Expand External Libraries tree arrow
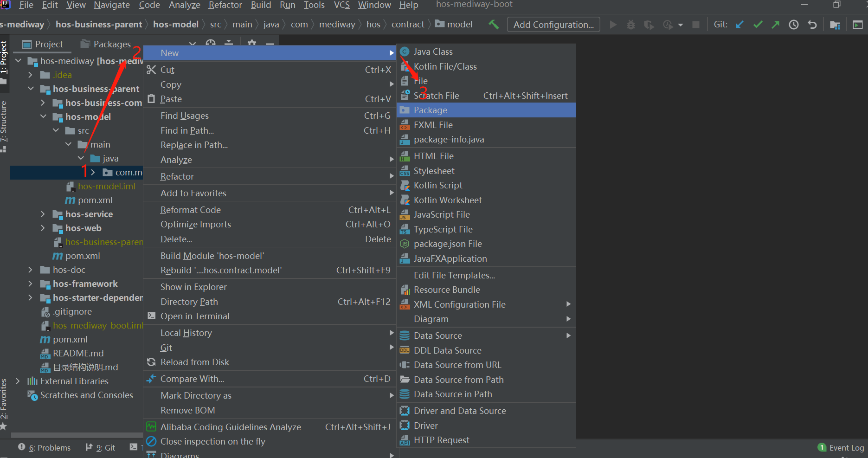 [18, 381]
